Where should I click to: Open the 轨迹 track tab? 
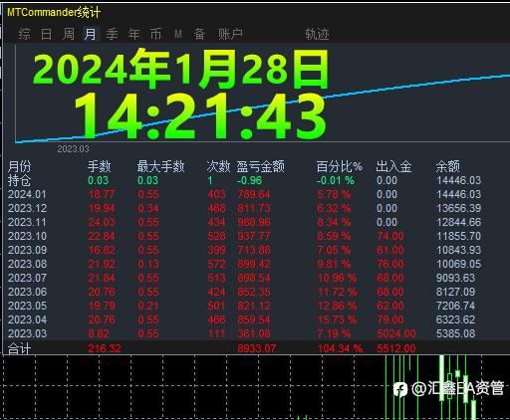click(x=317, y=34)
